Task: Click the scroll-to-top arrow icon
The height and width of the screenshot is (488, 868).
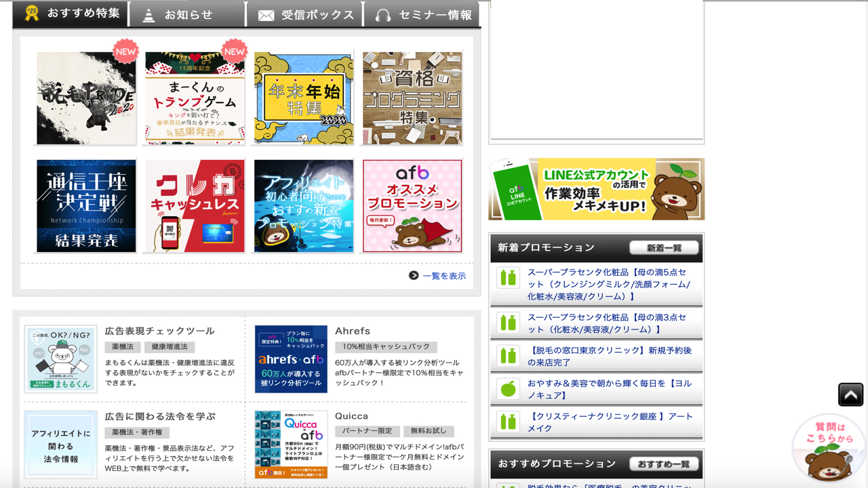Action: [x=850, y=394]
